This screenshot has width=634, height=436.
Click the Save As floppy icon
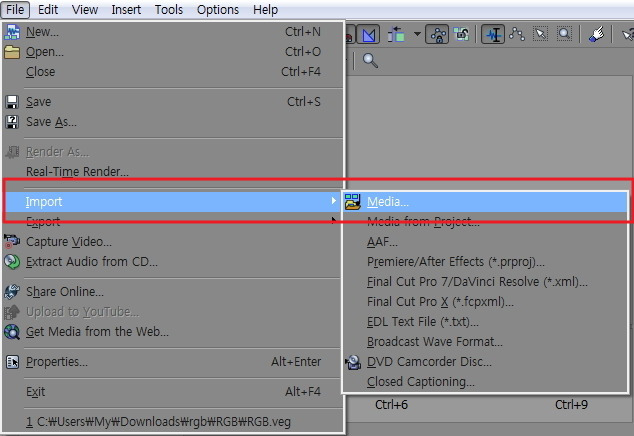coord(12,122)
